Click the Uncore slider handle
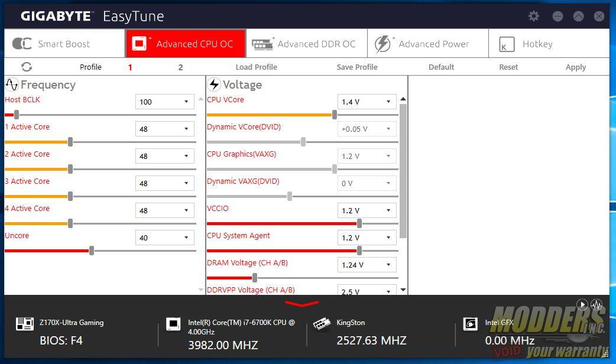Screen dimensions: 616x364 tap(92, 251)
